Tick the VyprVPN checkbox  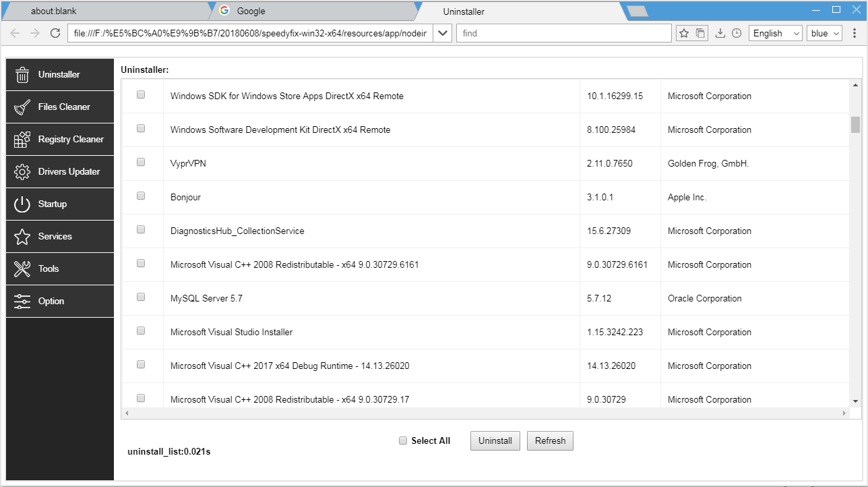pyautogui.click(x=141, y=162)
